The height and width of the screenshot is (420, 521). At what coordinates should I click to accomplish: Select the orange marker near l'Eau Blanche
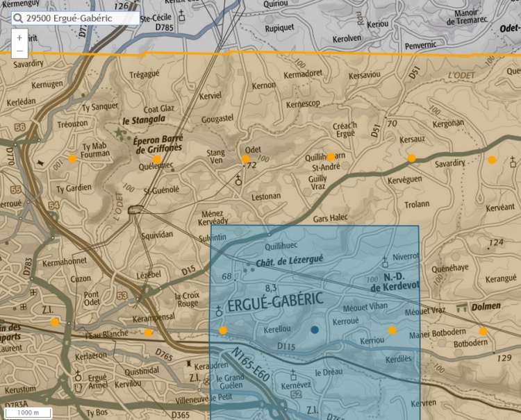coord(148,333)
